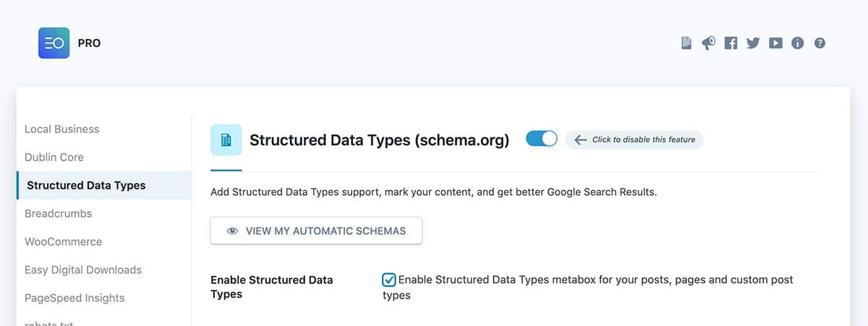Click the Structured Data Types document icon
Screen dimensions: 868x326
(x=226, y=140)
